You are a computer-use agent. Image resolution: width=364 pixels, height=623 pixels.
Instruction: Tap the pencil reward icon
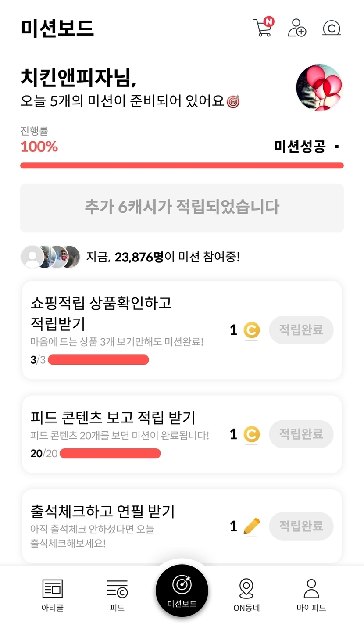point(251,526)
